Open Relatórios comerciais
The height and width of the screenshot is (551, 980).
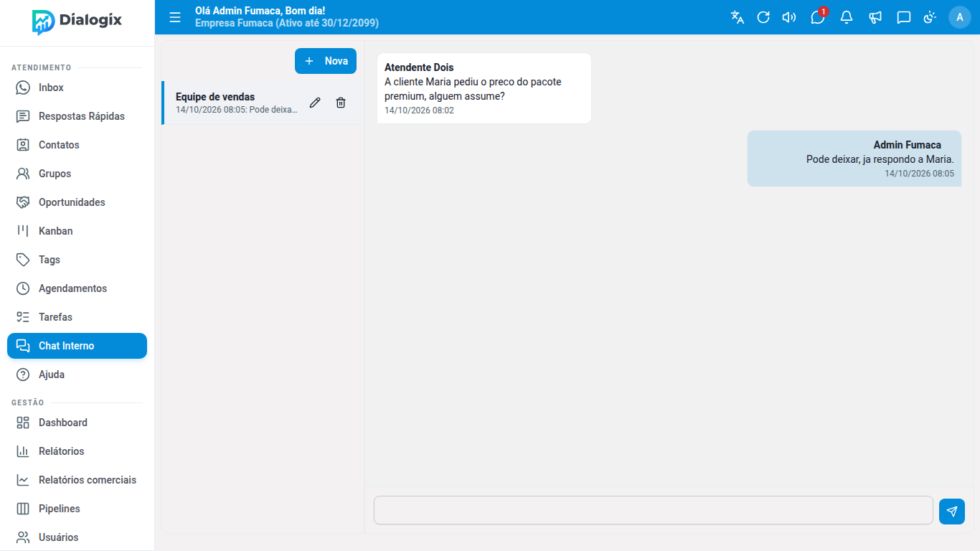pos(77,480)
